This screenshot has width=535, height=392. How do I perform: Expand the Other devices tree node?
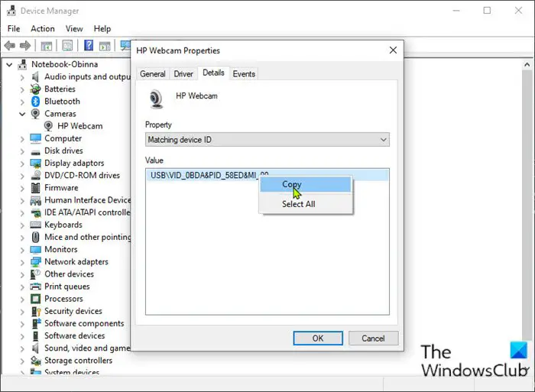[x=22, y=274]
